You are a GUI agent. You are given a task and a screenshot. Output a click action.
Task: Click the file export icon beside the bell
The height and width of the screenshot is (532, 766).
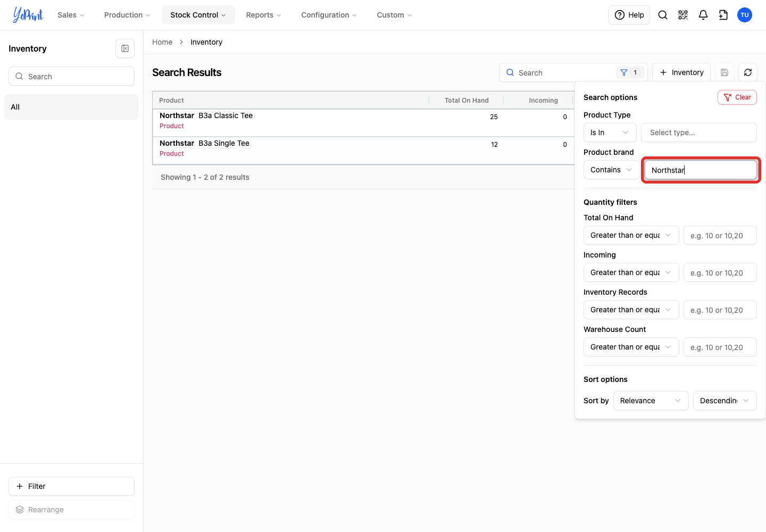point(723,15)
